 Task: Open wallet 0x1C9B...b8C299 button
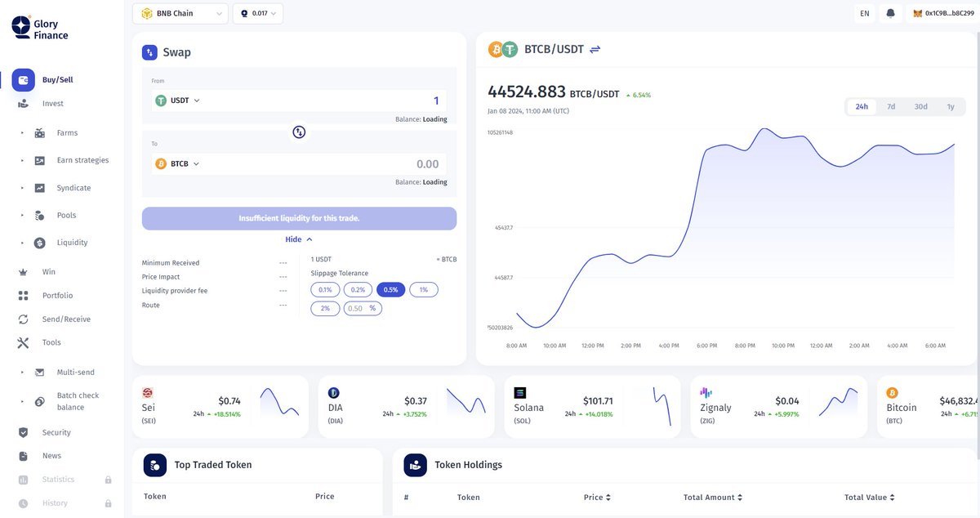pos(942,13)
